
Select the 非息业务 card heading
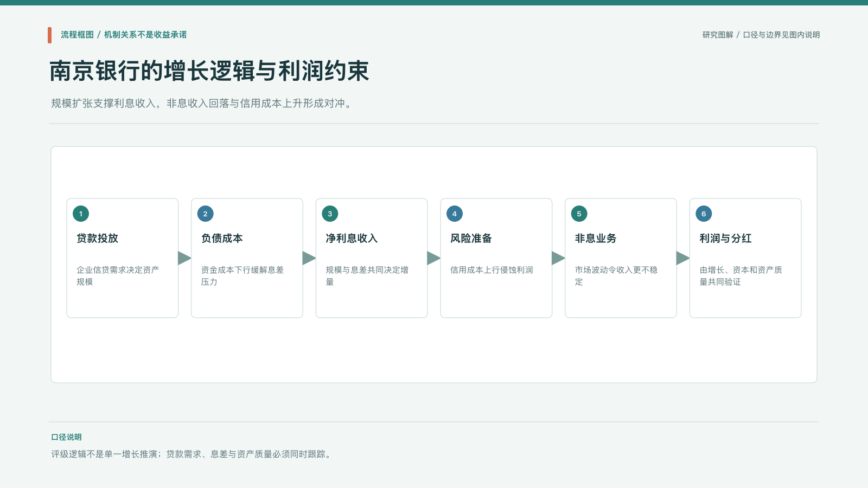point(596,238)
